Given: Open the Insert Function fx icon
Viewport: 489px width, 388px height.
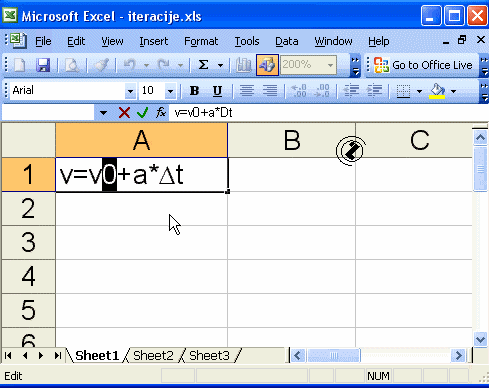Looking at the screenshot, I should coord(161,113).
